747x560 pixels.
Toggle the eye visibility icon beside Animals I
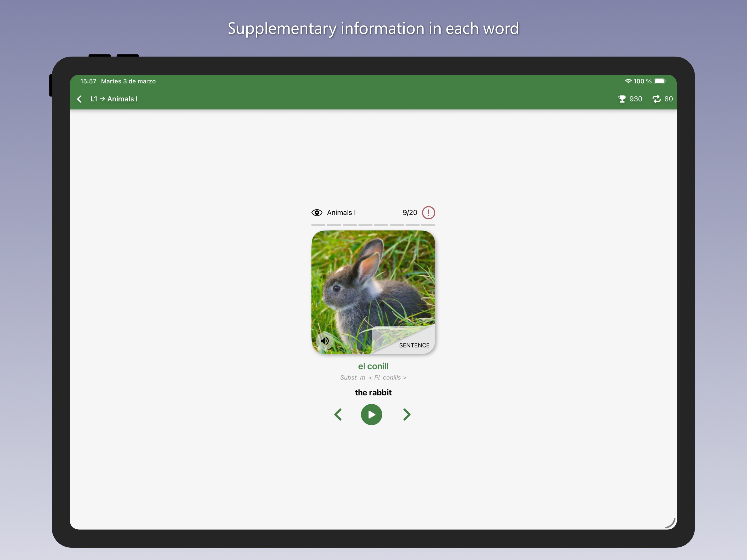tap(317, 212)
